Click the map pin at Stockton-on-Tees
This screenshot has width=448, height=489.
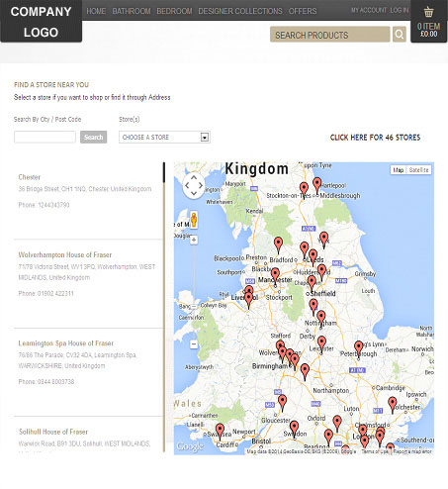click(304, 191)
